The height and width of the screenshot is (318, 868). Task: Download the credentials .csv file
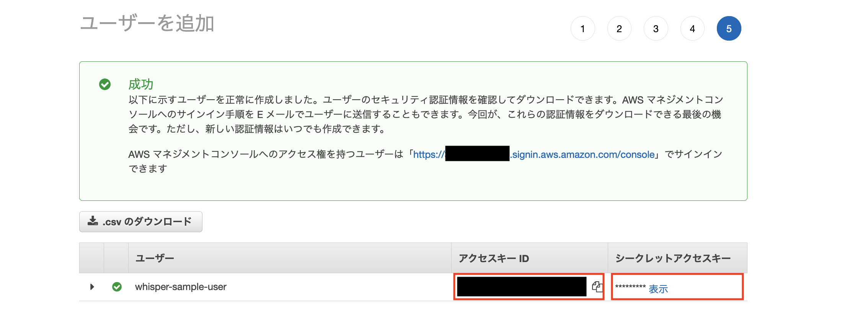[x=141, y=221]
